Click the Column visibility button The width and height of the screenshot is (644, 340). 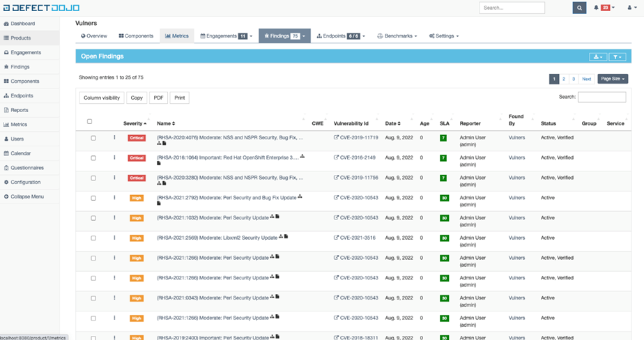102,98
